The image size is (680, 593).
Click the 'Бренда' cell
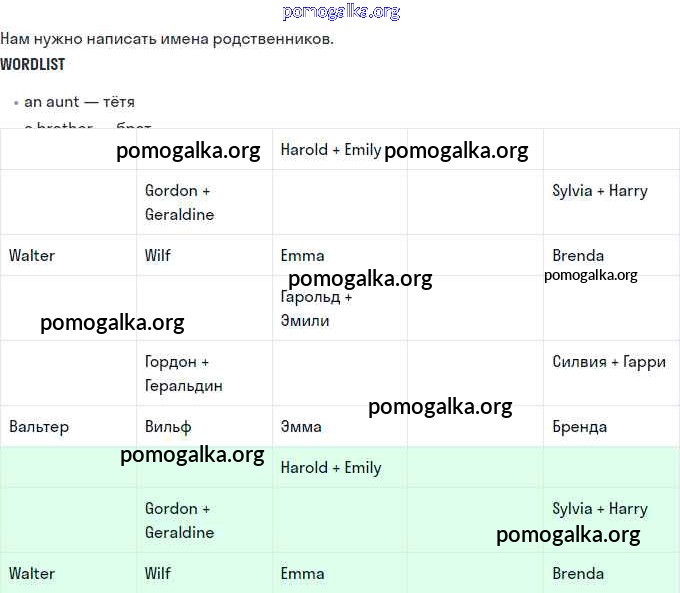click(579, 427)
